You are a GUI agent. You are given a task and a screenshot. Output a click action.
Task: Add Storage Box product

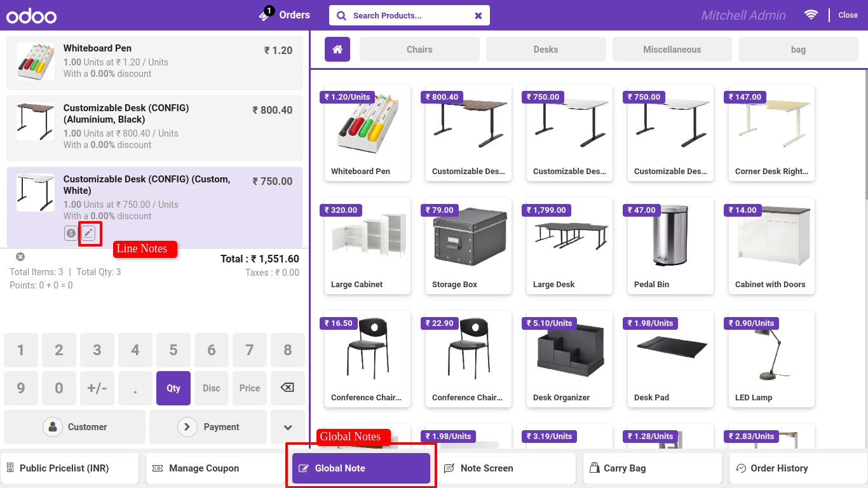point(468,246)
